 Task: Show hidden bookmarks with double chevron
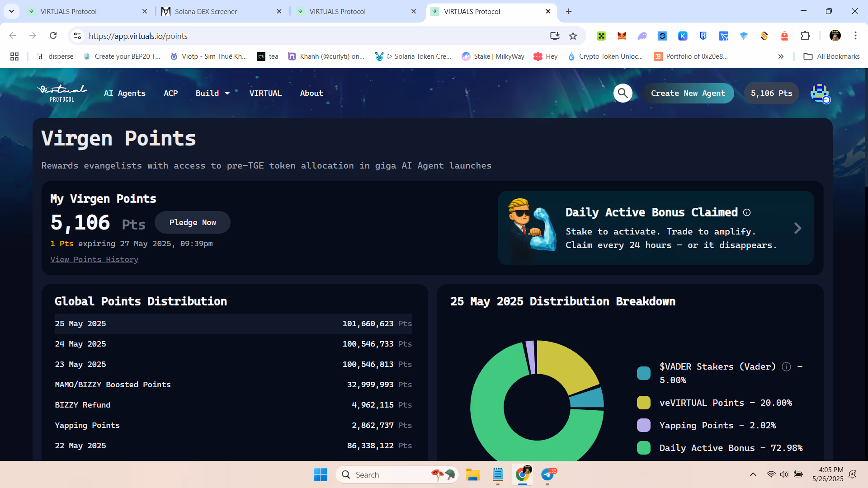(781, 56)
